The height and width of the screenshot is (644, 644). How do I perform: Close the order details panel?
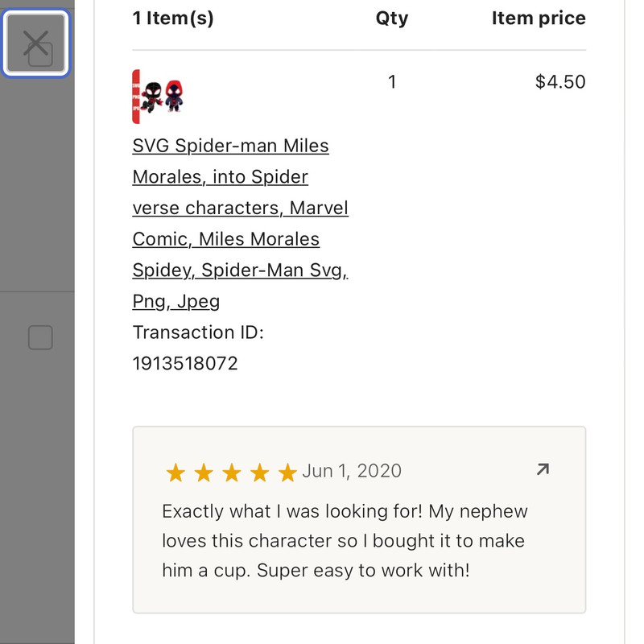pyautogui.click(x=36, y=44)
